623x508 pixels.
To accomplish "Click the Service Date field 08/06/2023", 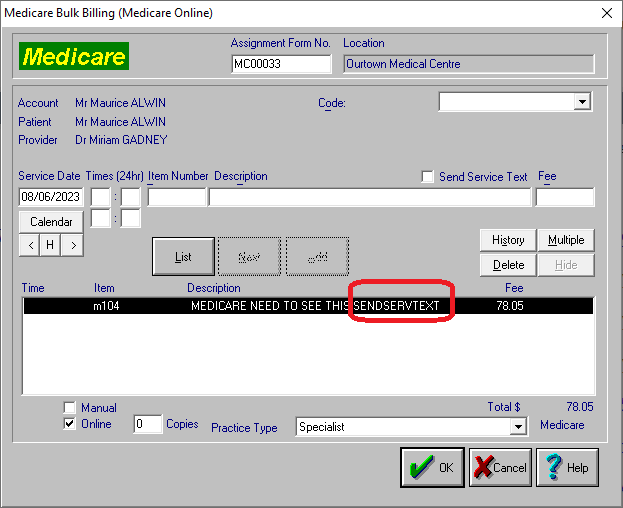I will point(51,197).
